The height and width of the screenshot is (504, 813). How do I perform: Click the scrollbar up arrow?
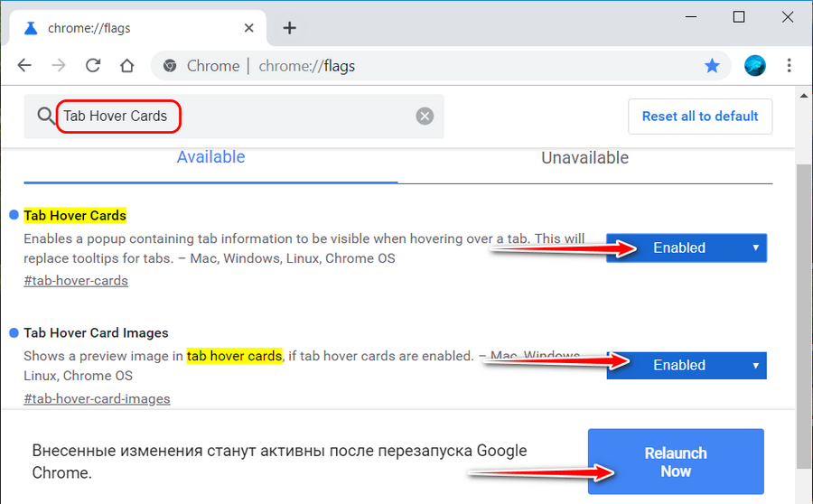[804, 96]
